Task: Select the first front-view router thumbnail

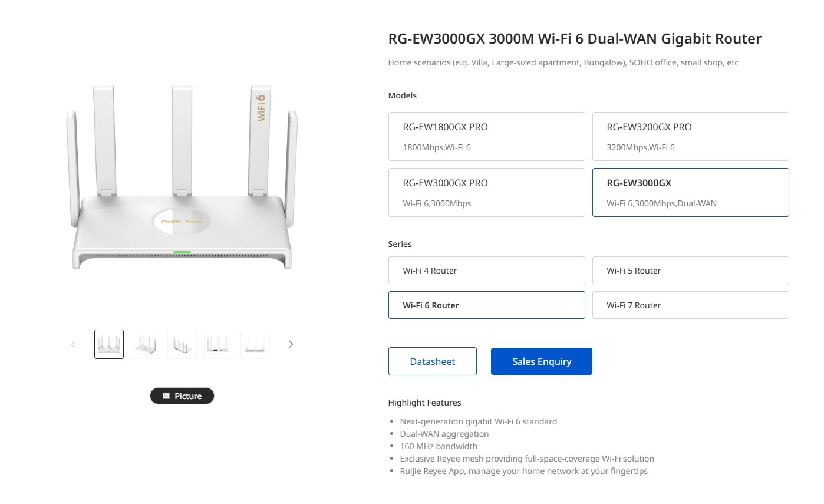Action: (108, 344)
